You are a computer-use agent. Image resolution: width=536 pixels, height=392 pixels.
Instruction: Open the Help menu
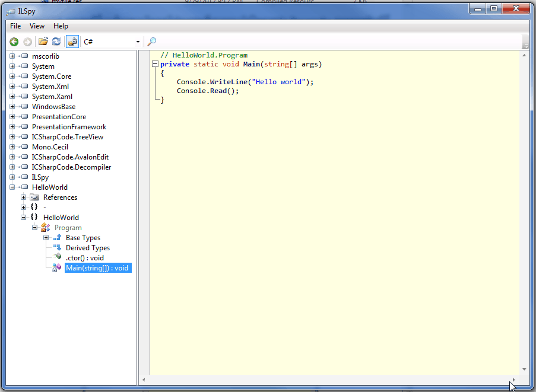coord(61,26)
